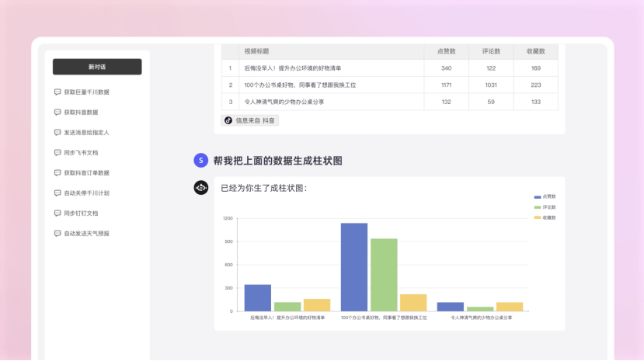
Task: Click the 点赞数 column header
Action: [x=446, y=51]
